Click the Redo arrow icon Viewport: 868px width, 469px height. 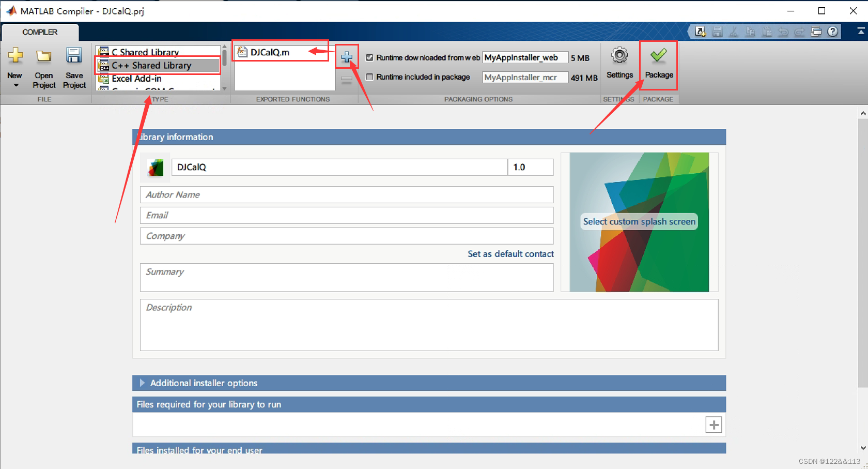800,32
